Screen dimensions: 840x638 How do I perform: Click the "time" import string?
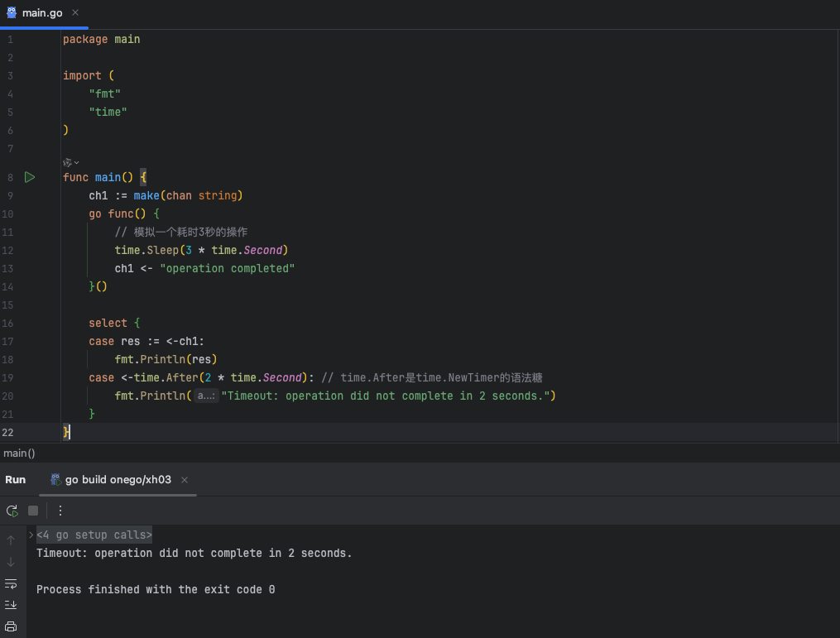[108, 112]
